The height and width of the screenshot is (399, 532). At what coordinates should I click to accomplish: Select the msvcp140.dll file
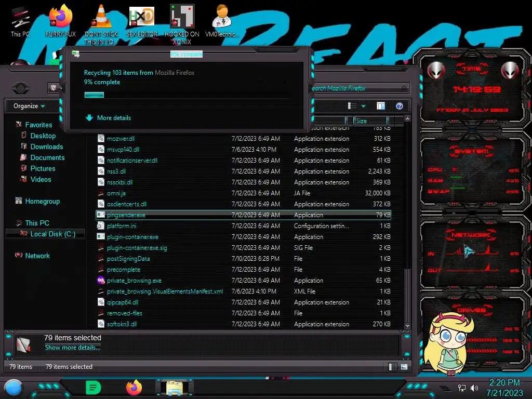point(243,149)
